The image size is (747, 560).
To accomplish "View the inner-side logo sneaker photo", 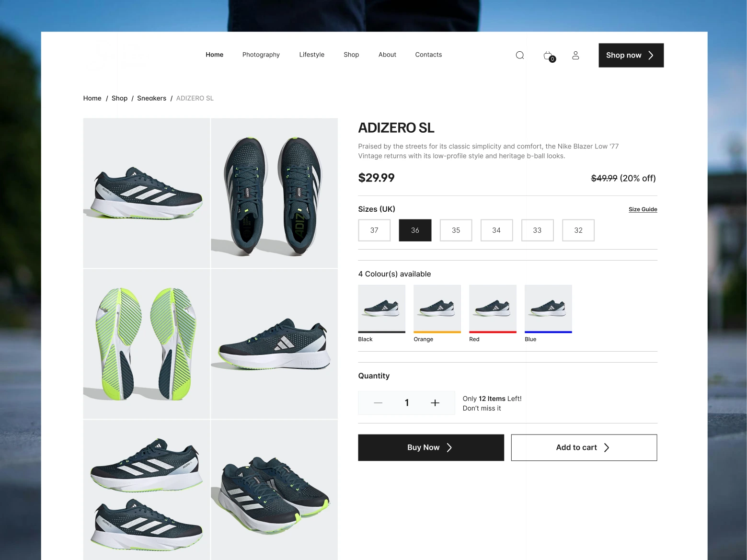I will (274, 344).
